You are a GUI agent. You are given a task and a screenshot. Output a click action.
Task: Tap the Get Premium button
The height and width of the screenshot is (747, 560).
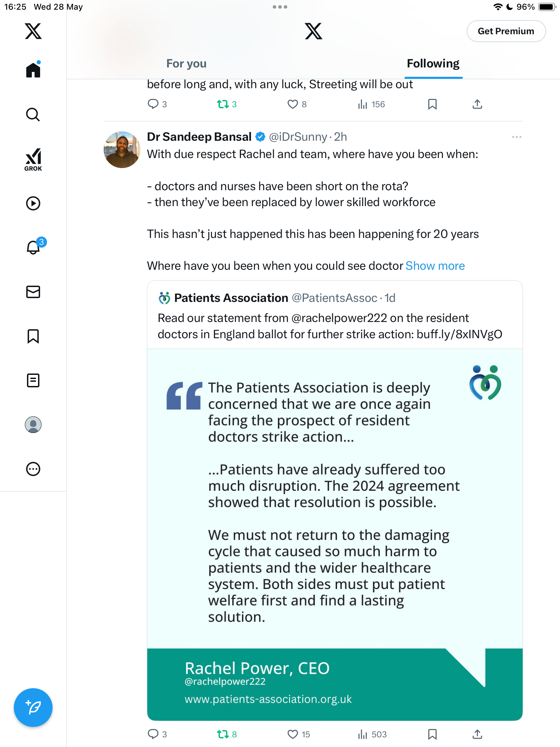pyautogui.click(x=506, y=31)
